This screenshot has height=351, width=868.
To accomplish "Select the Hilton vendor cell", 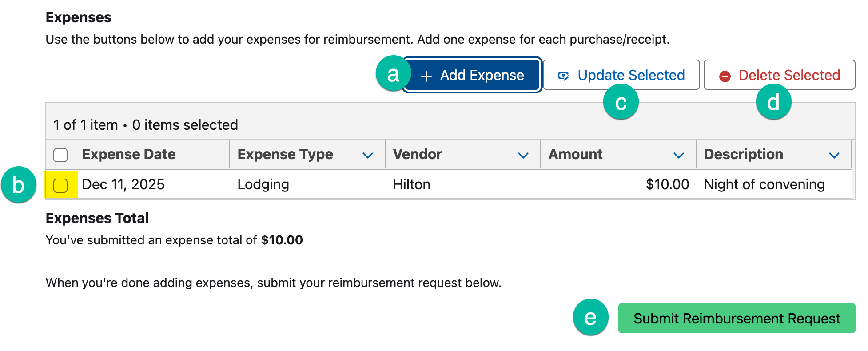I will (x=411, y=184).
